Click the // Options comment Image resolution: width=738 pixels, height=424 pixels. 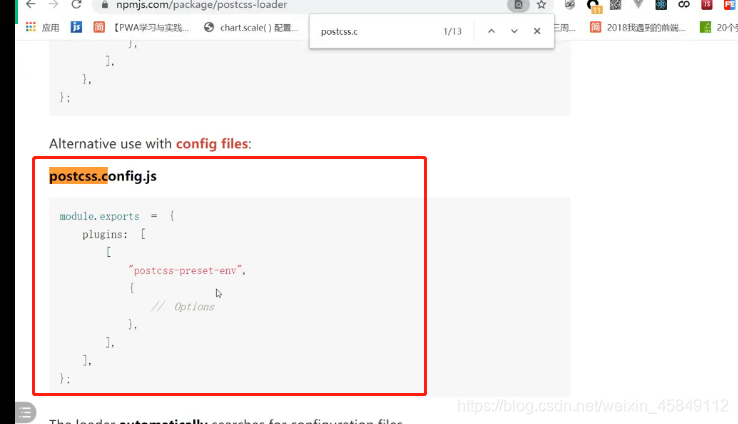pyautogui.click(x=183, y=307)
